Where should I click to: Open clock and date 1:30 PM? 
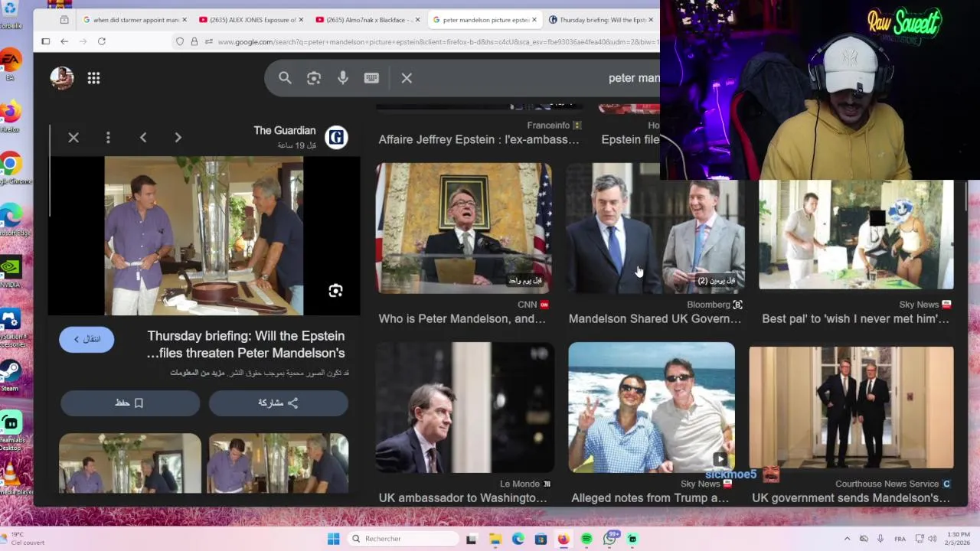click(959, 539)
